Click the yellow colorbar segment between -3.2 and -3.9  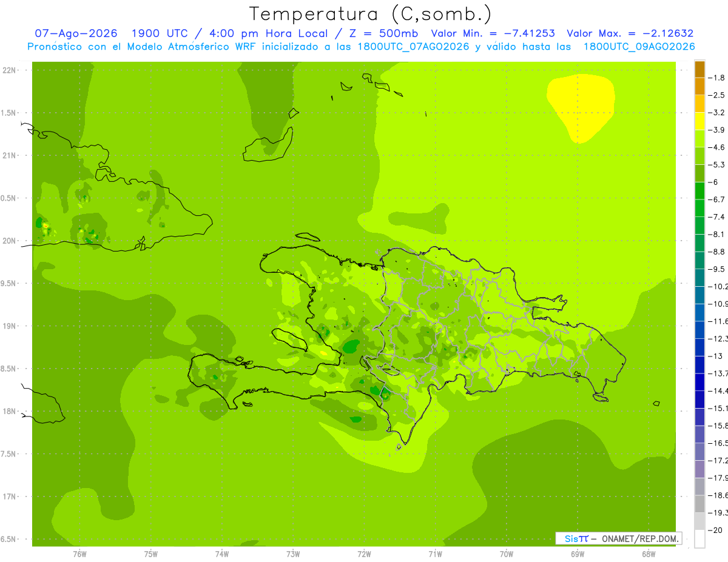(x=699, y=121)
